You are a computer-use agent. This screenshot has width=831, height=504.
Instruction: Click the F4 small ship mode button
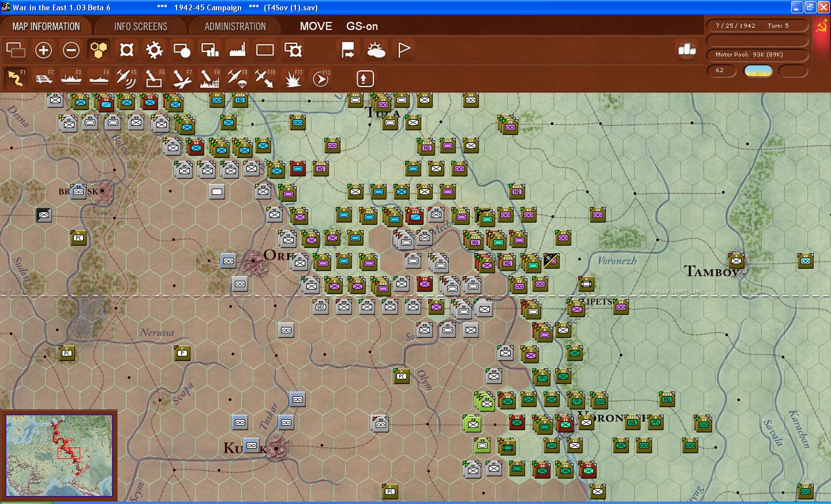(x=99, y=78)
